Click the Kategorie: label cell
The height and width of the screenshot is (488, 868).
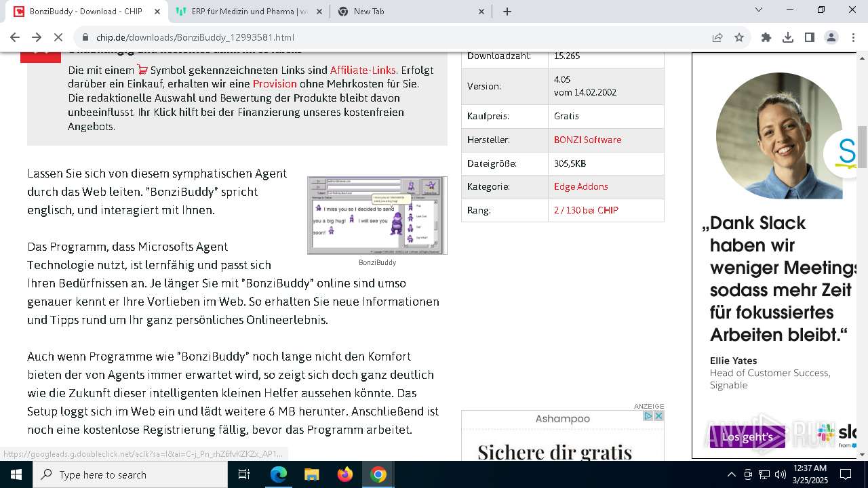(x=505, y=186)
